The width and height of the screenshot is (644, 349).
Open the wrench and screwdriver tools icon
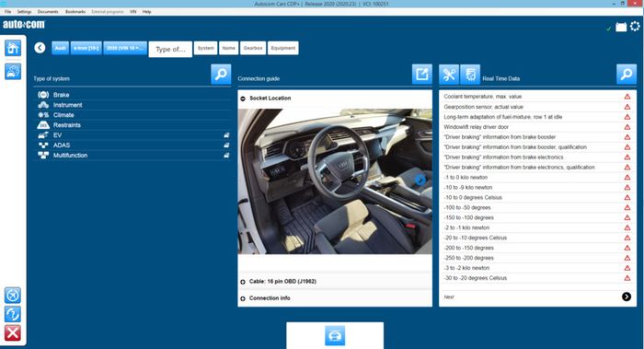pyautogui.click(x=449, y=75)
